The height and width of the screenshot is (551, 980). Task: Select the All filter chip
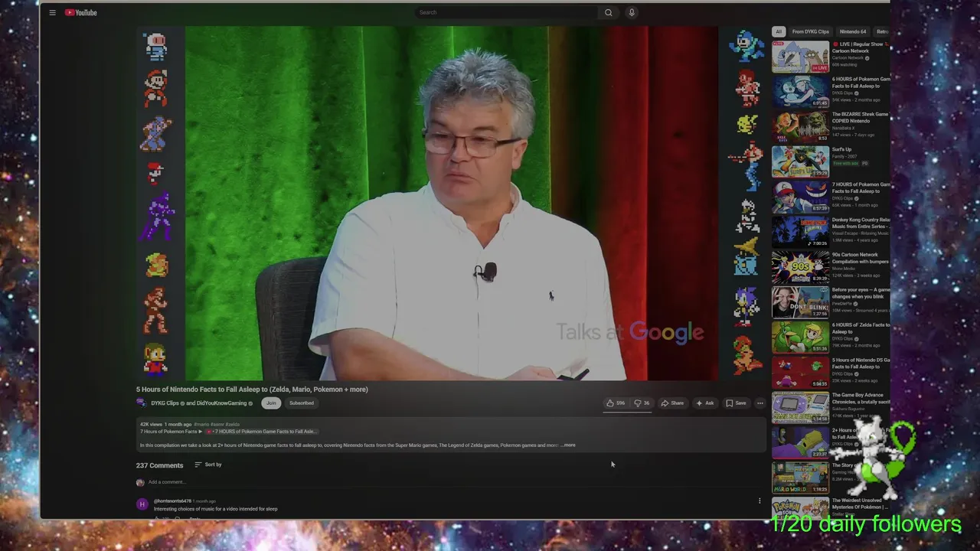click(779, 31)
